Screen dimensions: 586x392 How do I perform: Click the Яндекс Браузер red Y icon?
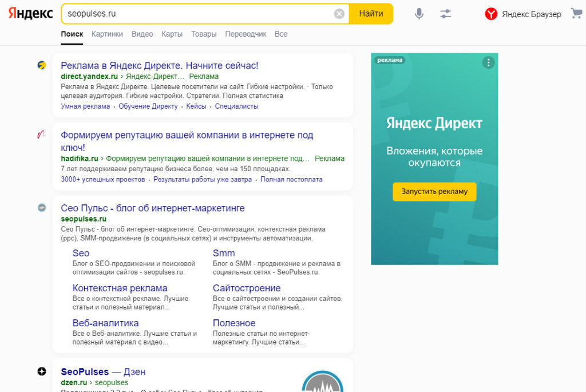click(491, 14)
